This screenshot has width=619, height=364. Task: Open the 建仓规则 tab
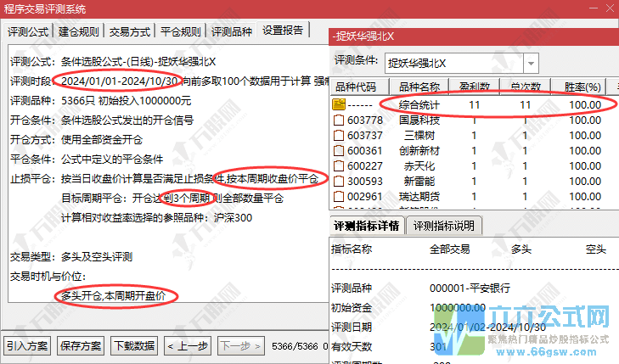pos(79,31)
